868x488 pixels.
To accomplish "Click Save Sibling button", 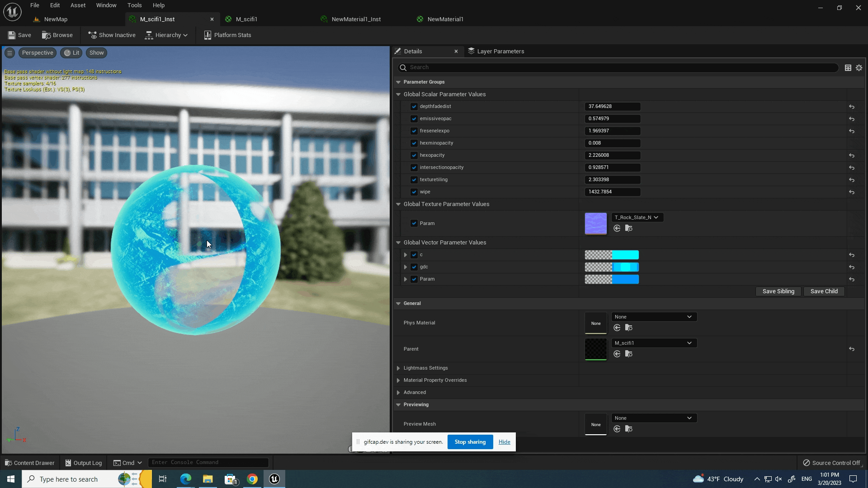I will tap(778, 291).
